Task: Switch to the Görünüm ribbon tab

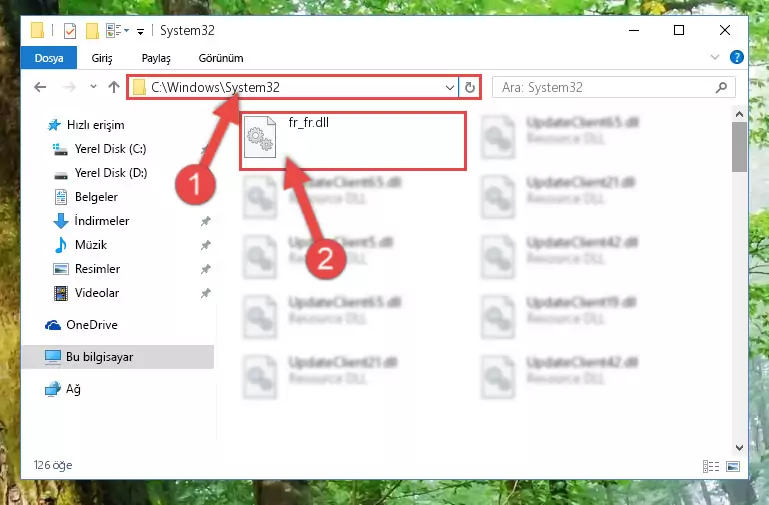Action: click(x=221, y=58)
